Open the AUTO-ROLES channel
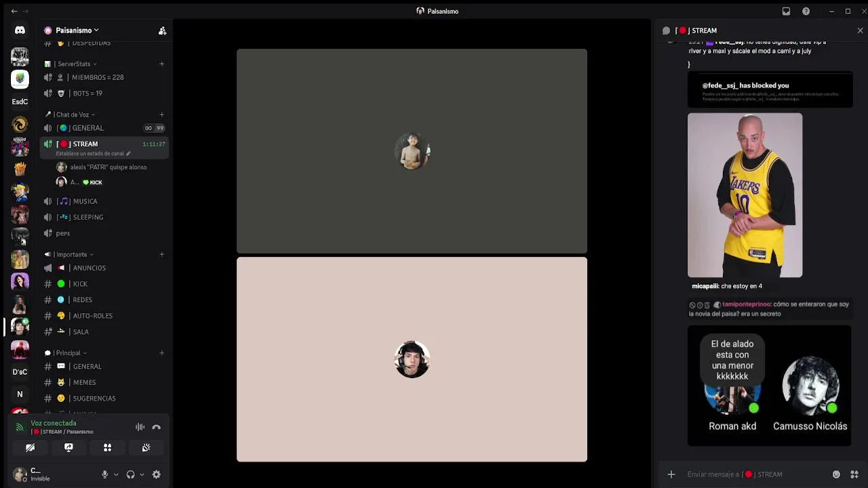 pos(104,316)
